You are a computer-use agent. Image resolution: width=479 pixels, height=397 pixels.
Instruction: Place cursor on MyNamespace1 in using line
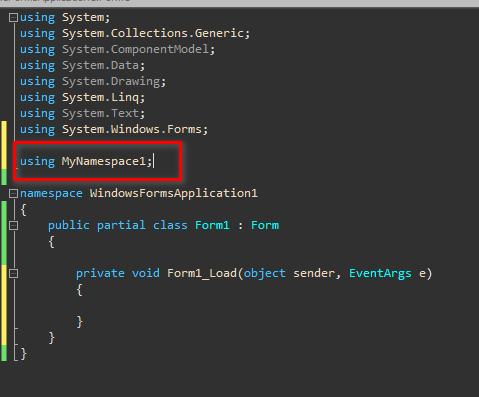(104, 161)
